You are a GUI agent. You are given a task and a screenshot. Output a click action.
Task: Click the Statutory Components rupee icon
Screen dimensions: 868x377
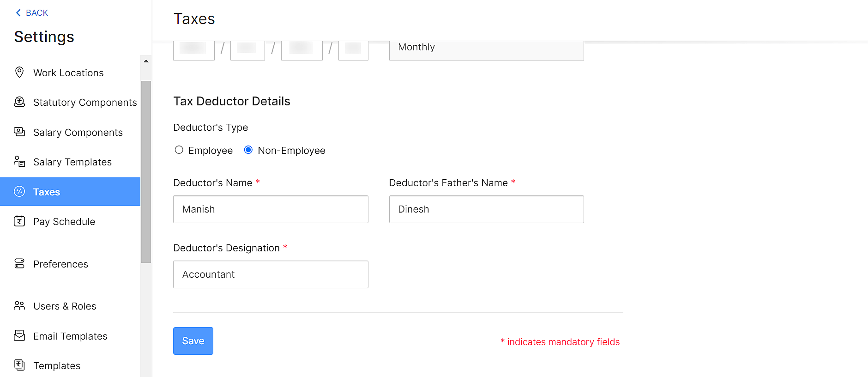click(x=19, y=102)
